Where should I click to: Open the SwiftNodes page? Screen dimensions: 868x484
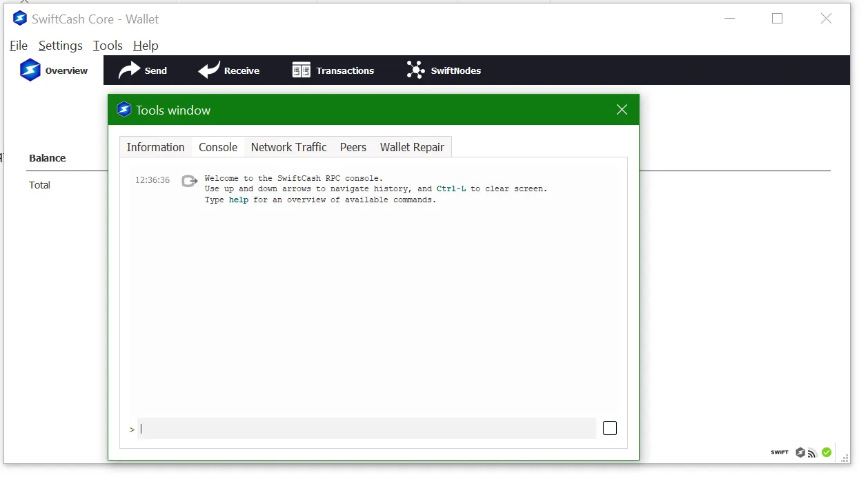coord(444,70)
